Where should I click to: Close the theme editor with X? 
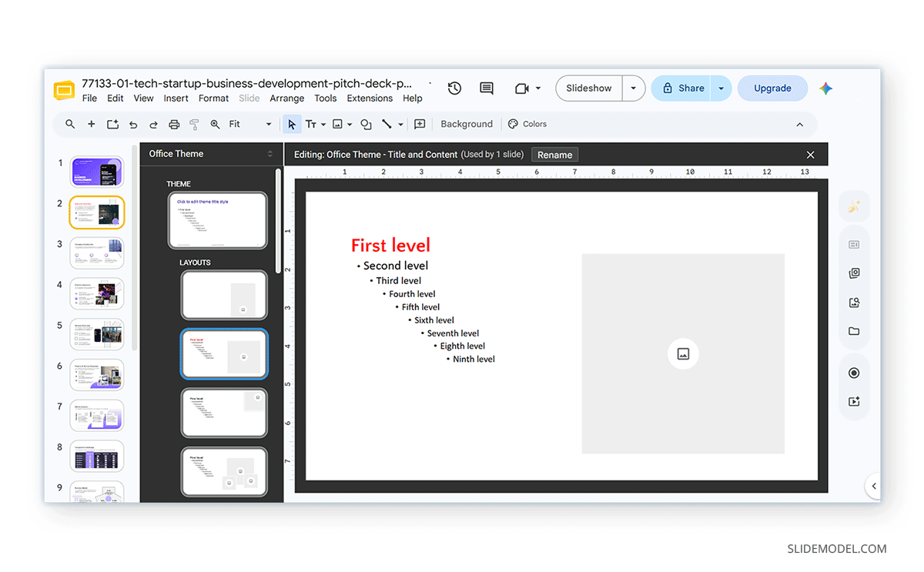pos(810,155)
